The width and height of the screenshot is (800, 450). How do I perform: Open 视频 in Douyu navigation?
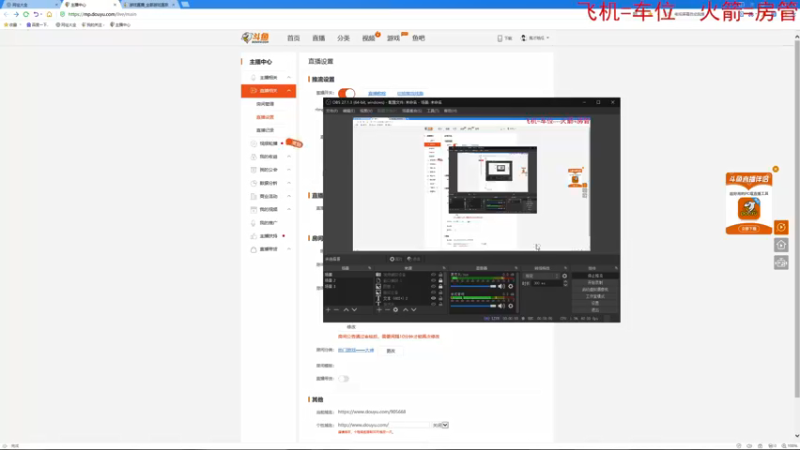tap(368, 38)
